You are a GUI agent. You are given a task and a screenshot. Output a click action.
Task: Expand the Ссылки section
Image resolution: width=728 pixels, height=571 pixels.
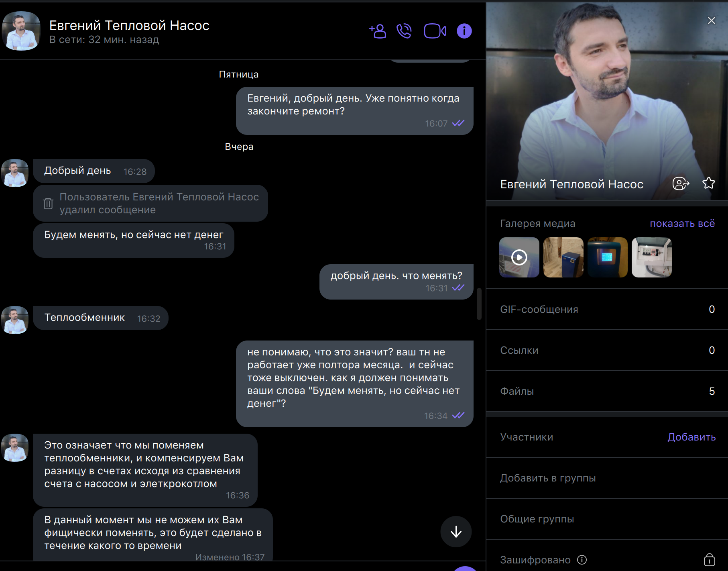pyautogui.click(x=607, y=350)
